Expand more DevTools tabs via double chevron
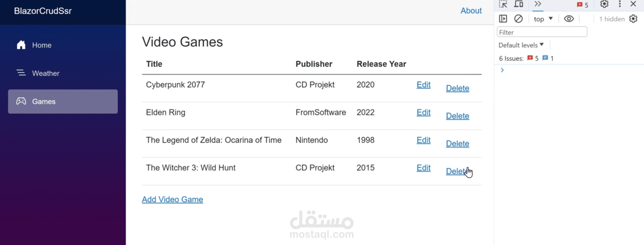Screen dimensions: 644x245 (x=538, y=4)
